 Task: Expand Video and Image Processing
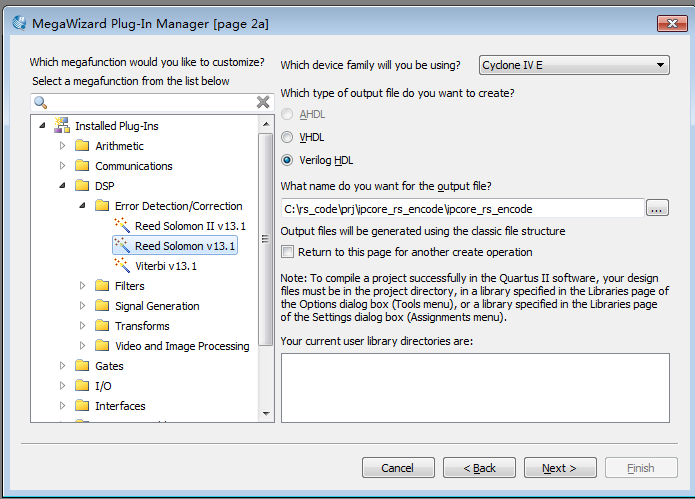pyautogui.click(x=82, y=345)
